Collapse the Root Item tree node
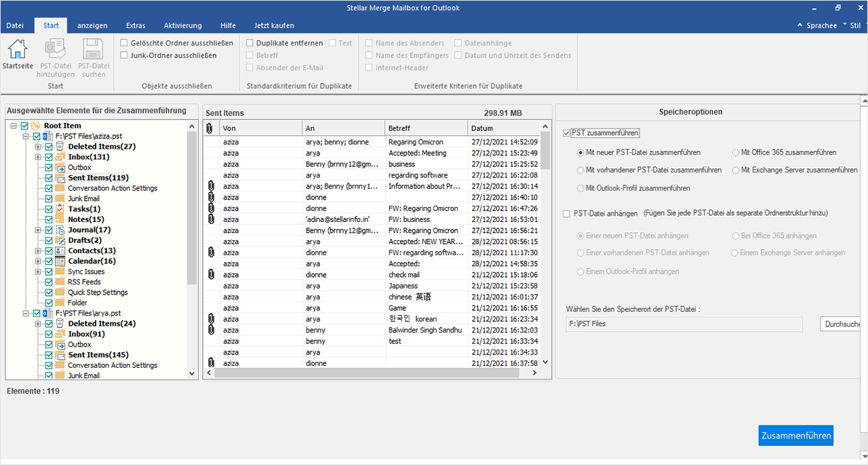This screenshot has width=868, height=465. tap(14, 126)
